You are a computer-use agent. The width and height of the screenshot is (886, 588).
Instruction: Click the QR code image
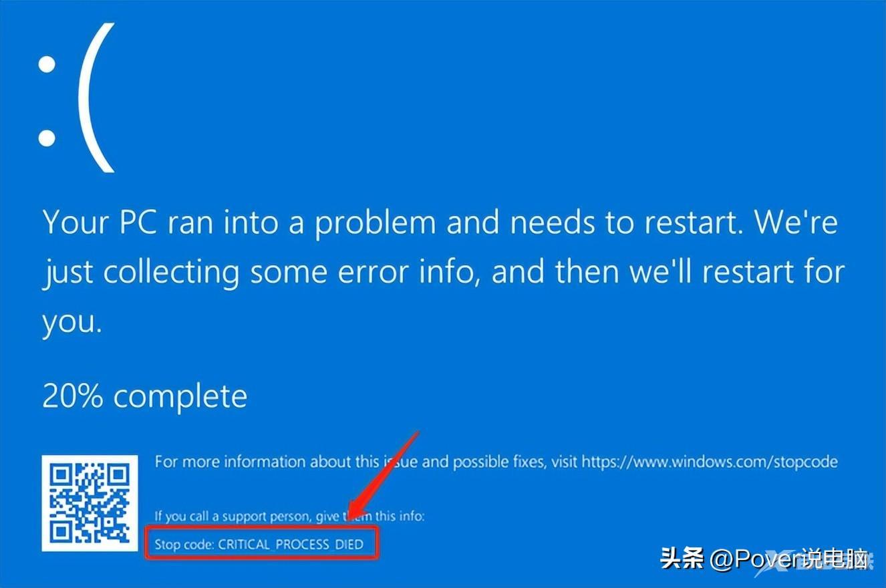(90, 503)
